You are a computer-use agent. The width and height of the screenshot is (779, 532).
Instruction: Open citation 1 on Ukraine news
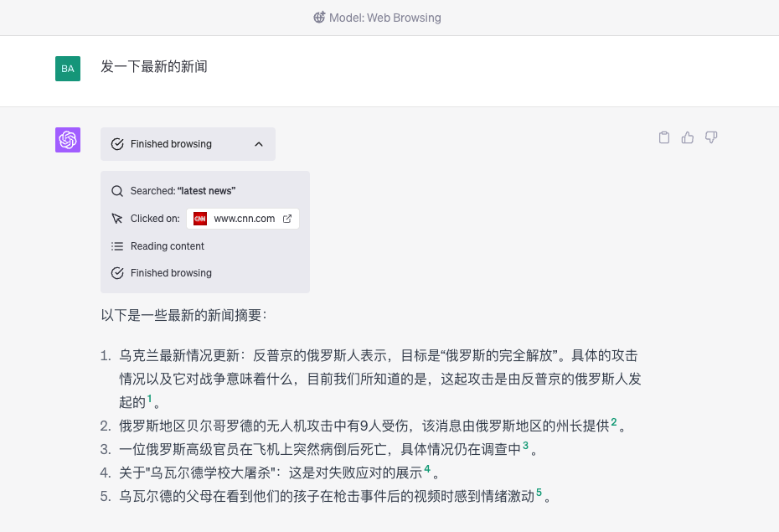click(150, 399)
